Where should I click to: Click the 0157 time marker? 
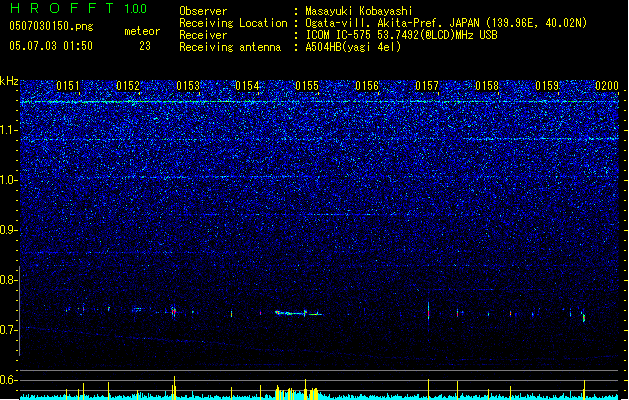427,86
